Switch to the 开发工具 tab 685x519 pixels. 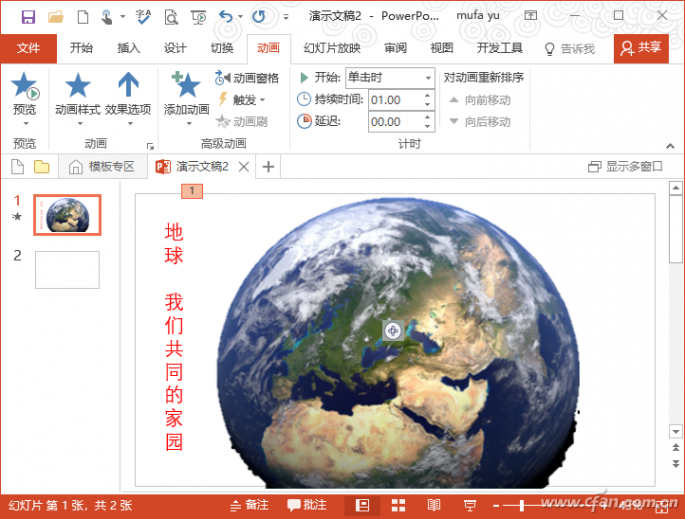pos(500,48)
